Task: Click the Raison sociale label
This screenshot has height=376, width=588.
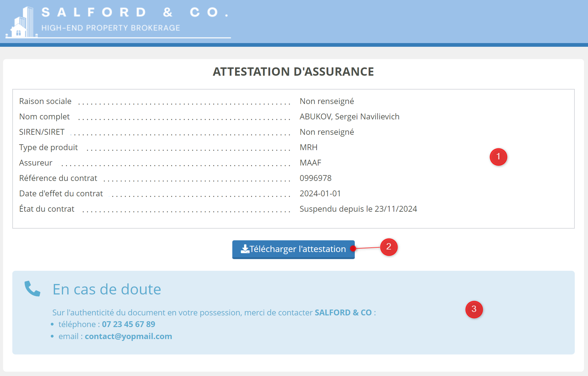Action: tap(45, 101)
